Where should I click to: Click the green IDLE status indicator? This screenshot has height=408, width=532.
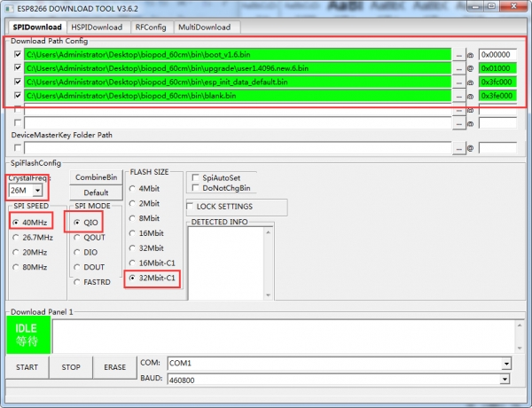(x=28, y=334)
